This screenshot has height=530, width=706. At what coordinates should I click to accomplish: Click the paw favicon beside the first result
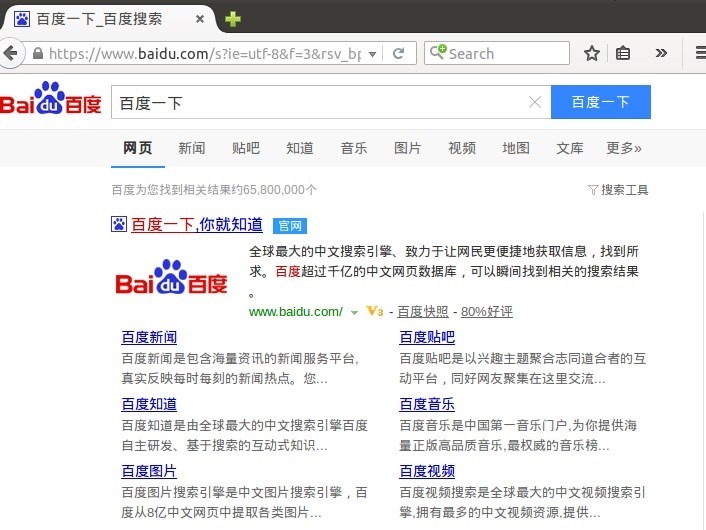pyautogui.click(x=119, y=224)
